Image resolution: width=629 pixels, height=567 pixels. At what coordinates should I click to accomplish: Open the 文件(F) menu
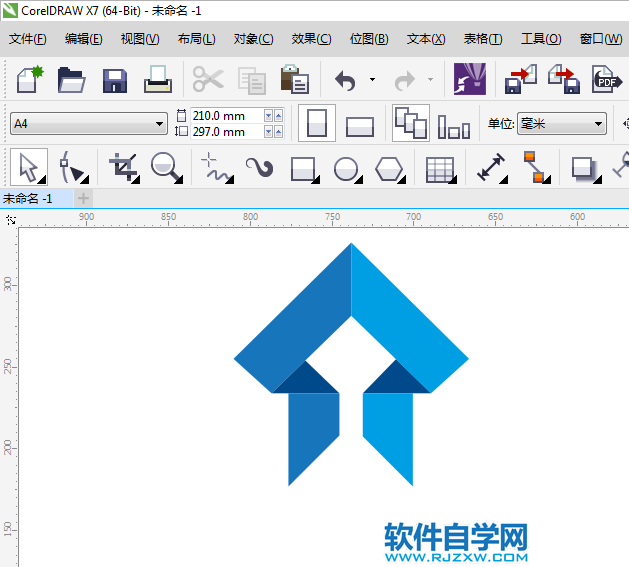tap(28, 39)
